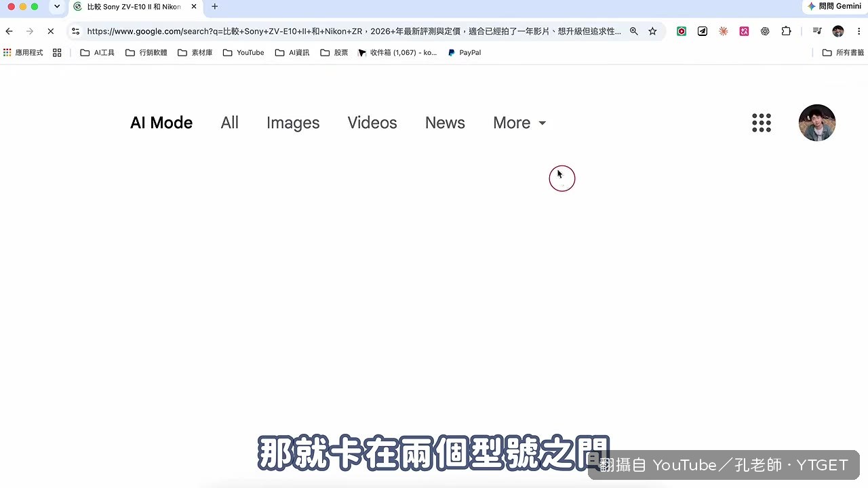
Task: Open the 應用程式 apps shortcut
Action: (24, 52)
